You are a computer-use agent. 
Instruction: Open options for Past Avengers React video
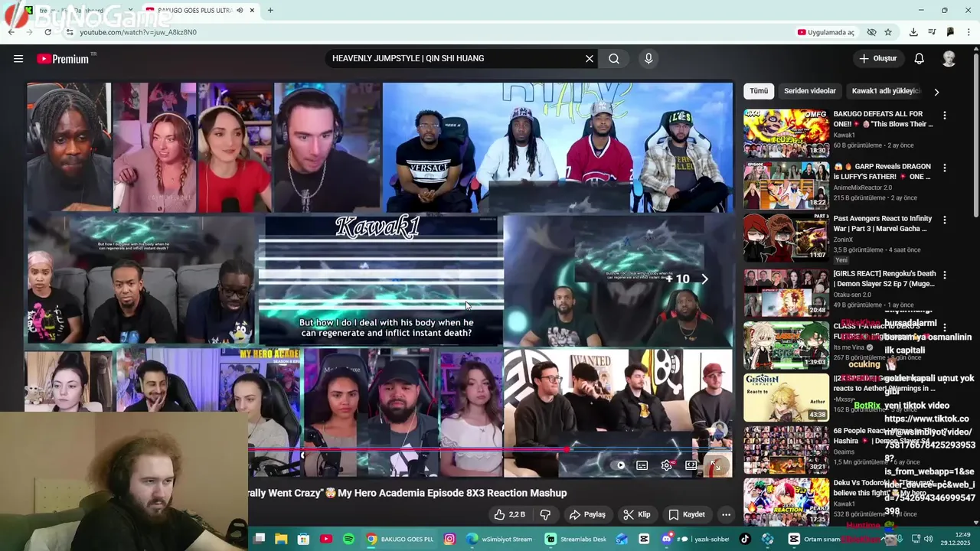tap(945, 220)
